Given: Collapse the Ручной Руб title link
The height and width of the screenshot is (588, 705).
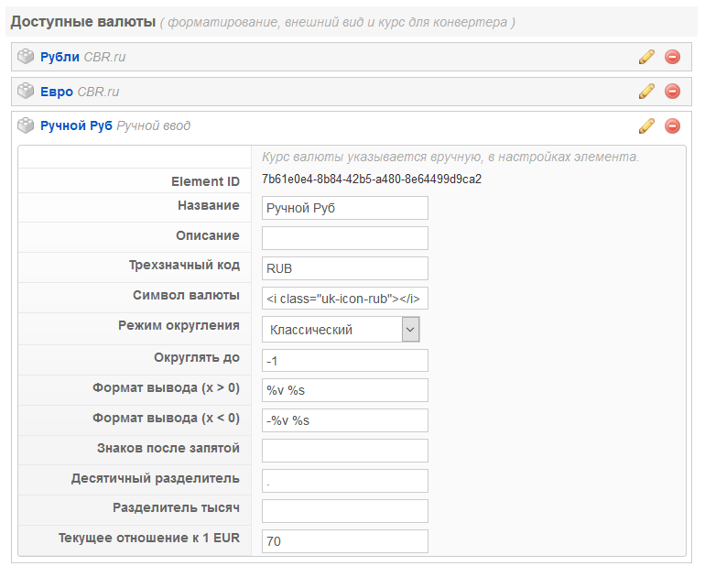Looking at the screenshot, I should click(76, 125).
